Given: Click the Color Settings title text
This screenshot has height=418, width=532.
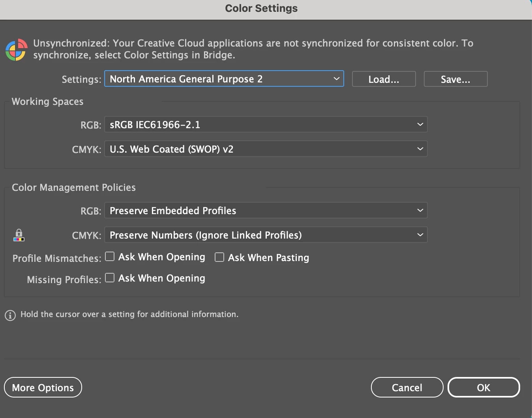Looking at the screenshot, I should pos(261,8).
